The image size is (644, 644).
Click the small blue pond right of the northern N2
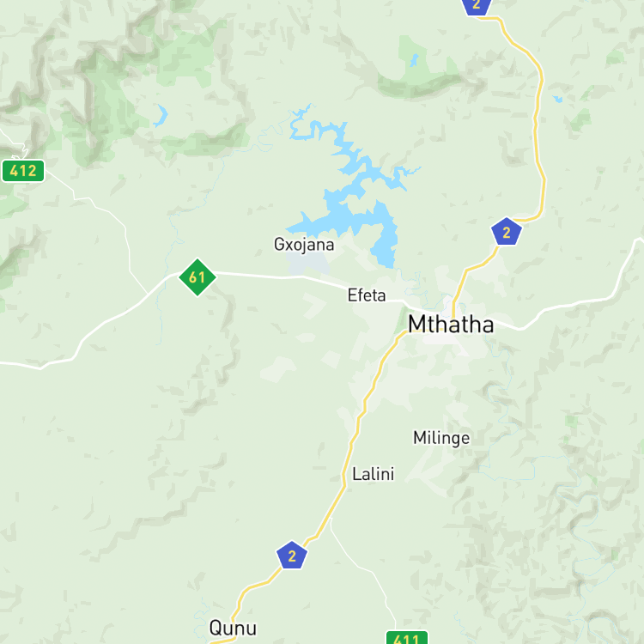557,99
